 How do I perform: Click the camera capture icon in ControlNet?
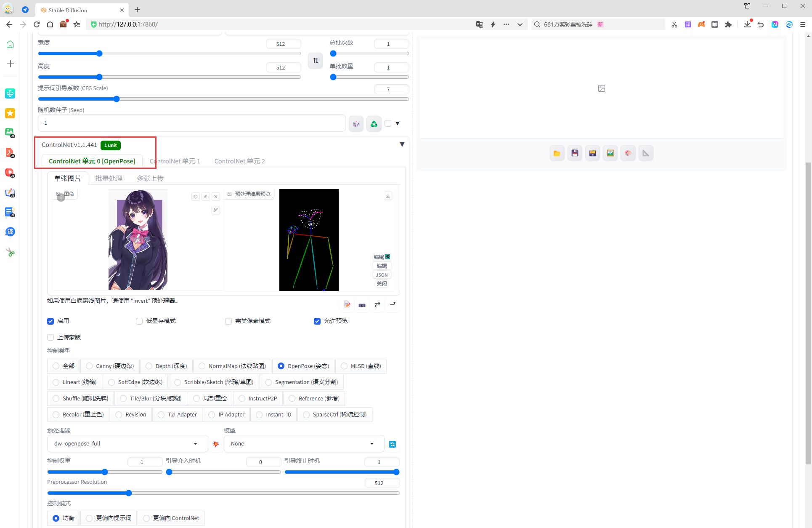(362, 304)
